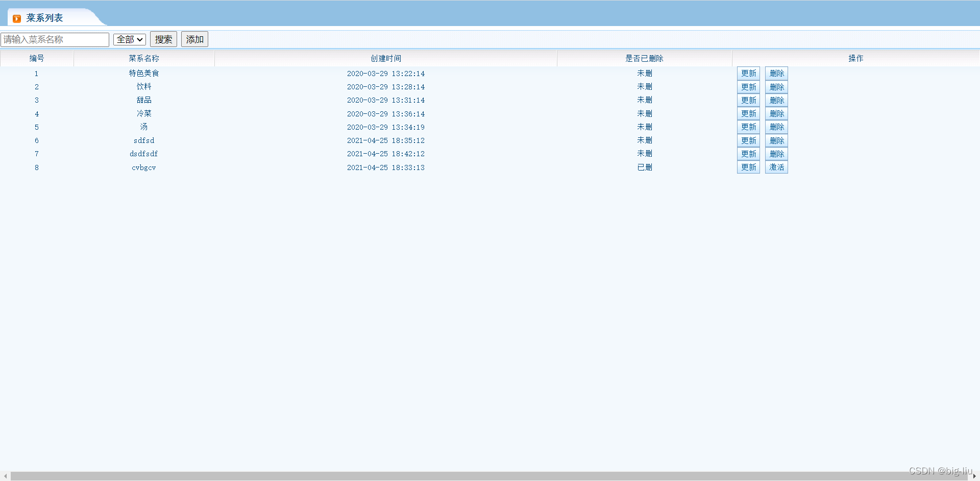Click the 菜系名称 column header
Screen dimensions: 980x481
pos(144,58)
